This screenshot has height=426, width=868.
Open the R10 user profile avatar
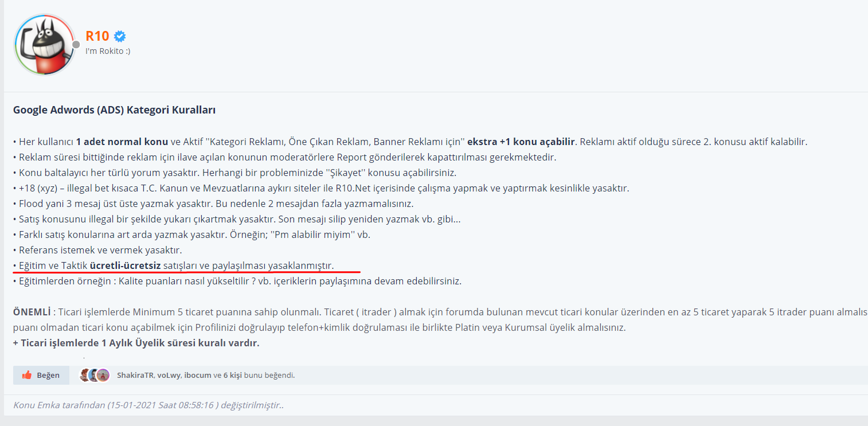45,45
